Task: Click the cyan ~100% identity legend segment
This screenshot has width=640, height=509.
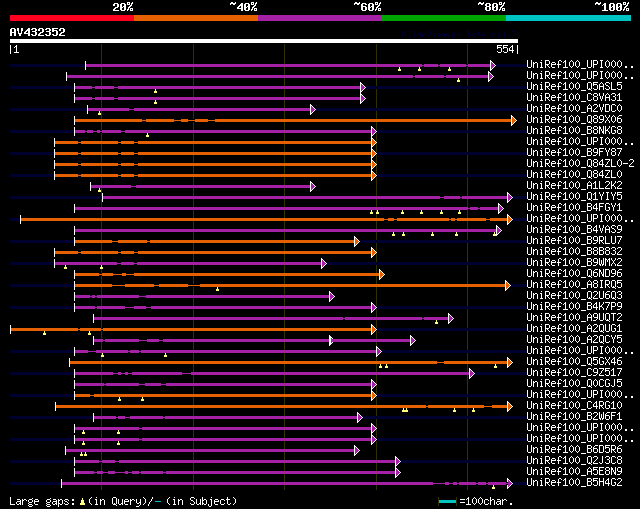Action: [569, 18]
